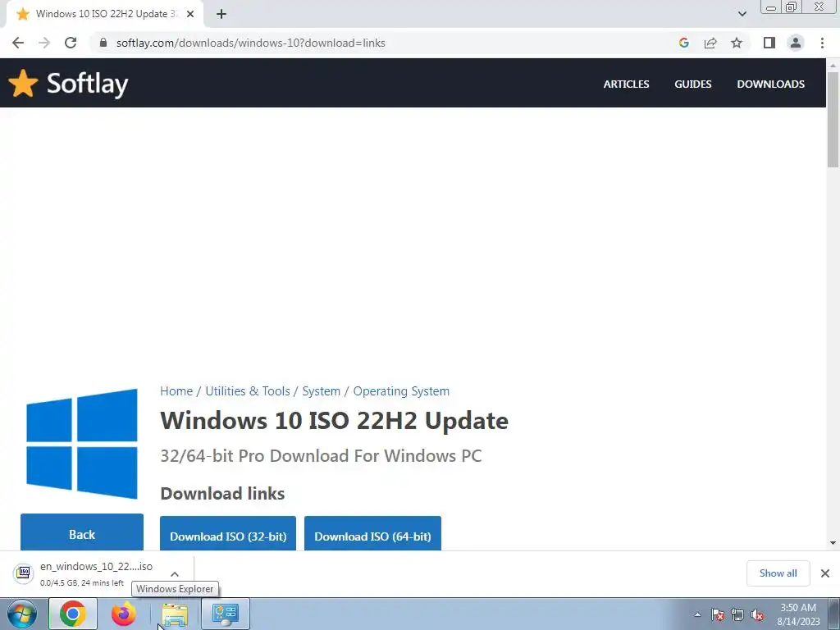The height and width of the screenshot is (630, 840).
Task: Click the Windows 10 ISO 22H2 Update heading
Action: point(335,421)
